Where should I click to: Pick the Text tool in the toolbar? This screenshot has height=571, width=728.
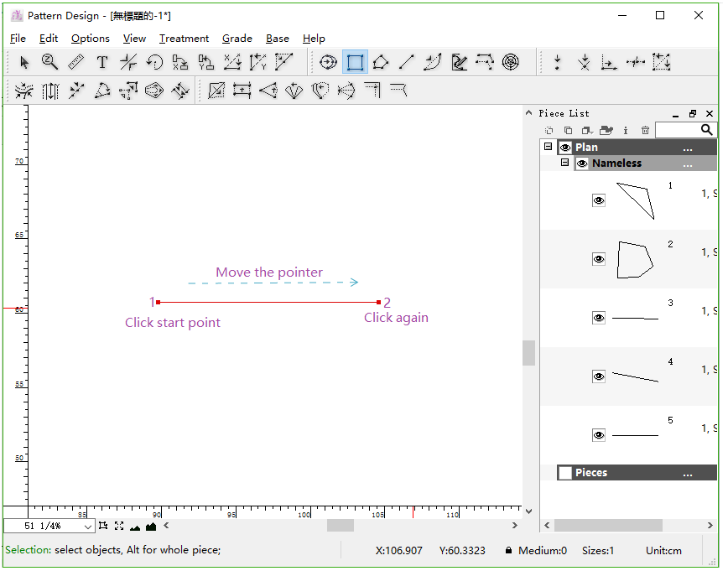tap(101, 62)
